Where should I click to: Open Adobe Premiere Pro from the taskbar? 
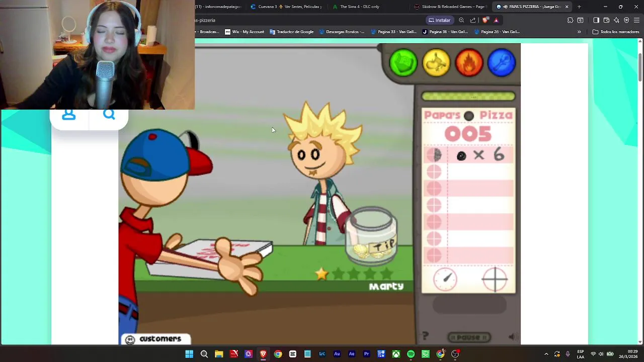click(x=366, y=354)
